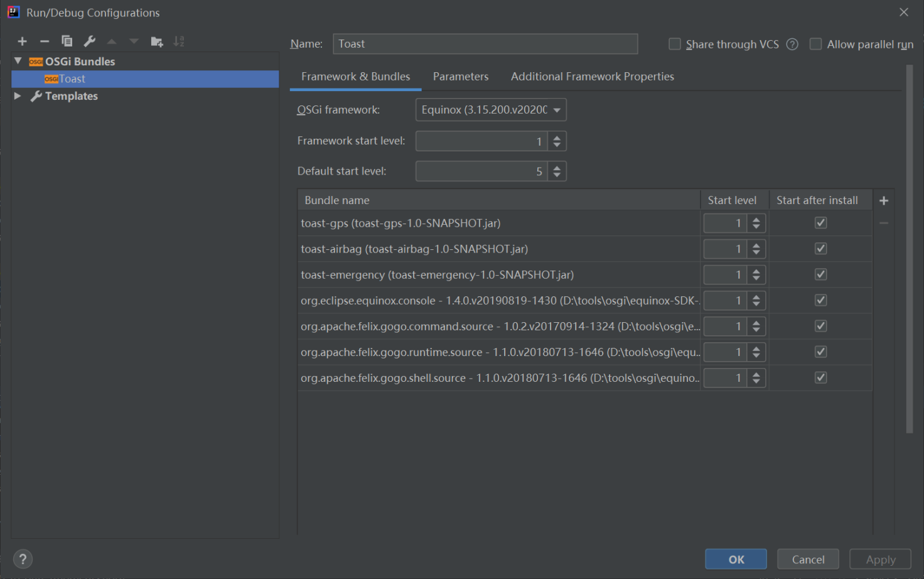
Task: Apply the configuration changes
Action: click(880, 558)
